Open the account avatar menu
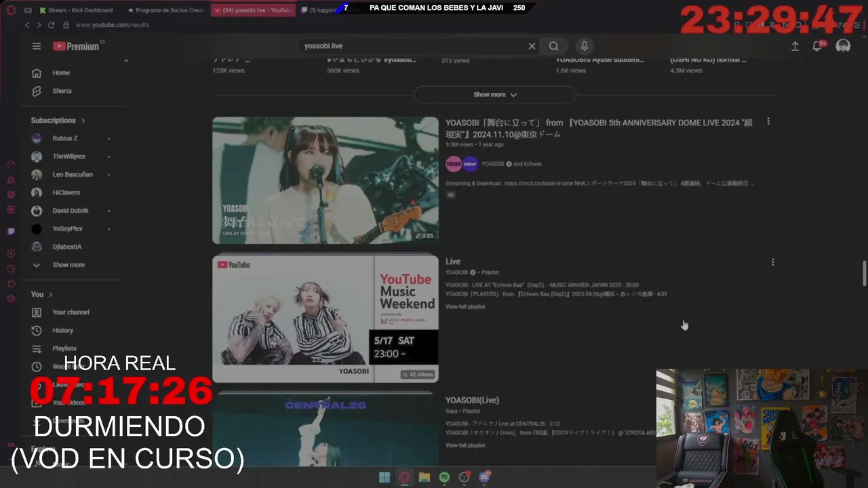868x488 pixels. point(843,45)
